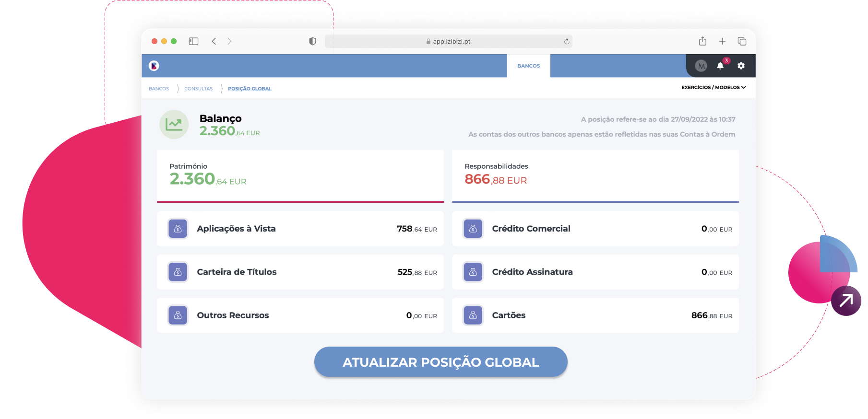Click the Aplicações à Vista money bag icon

(x=178, y=229)
